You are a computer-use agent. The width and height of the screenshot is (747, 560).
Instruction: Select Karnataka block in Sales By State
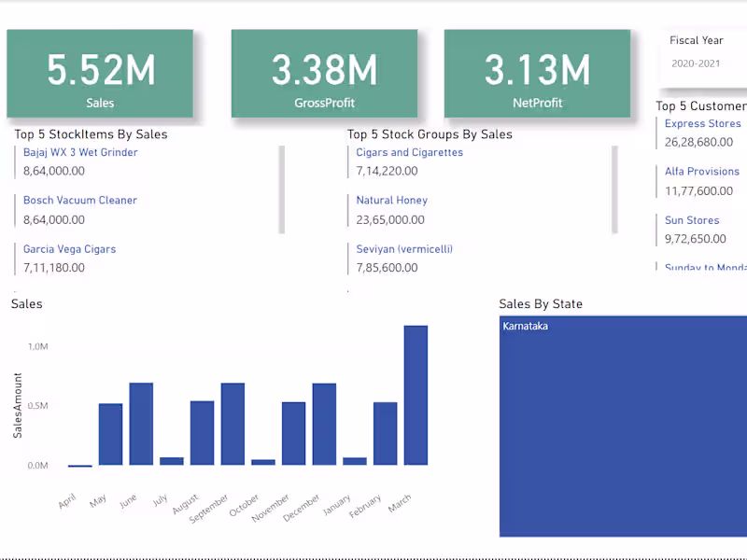pyautogui.click(x=623, y=426)
